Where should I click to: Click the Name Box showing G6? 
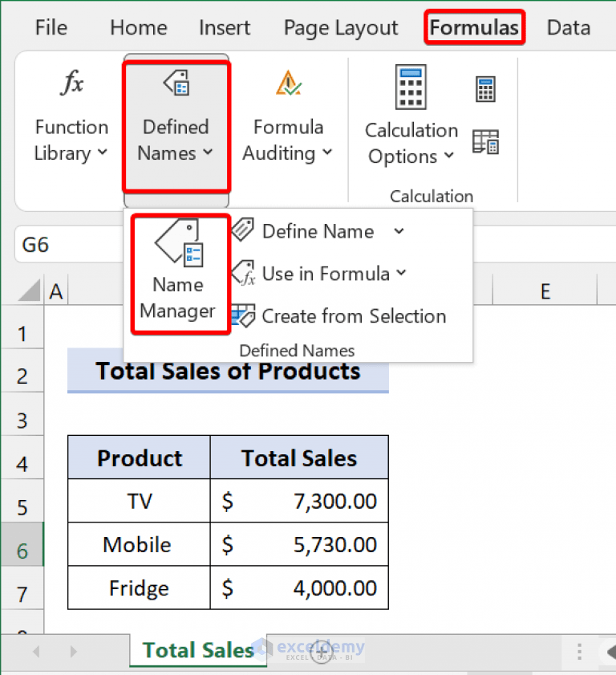[x=34, y=245]
